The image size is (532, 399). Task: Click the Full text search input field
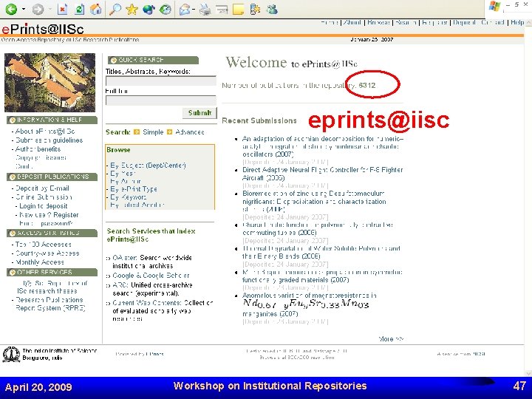161,100
